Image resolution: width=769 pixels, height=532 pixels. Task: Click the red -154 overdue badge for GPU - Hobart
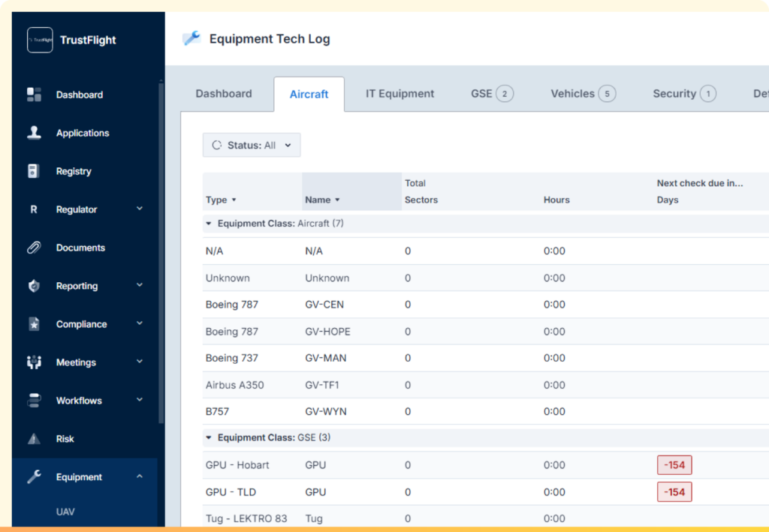click(x=674, y=464)
